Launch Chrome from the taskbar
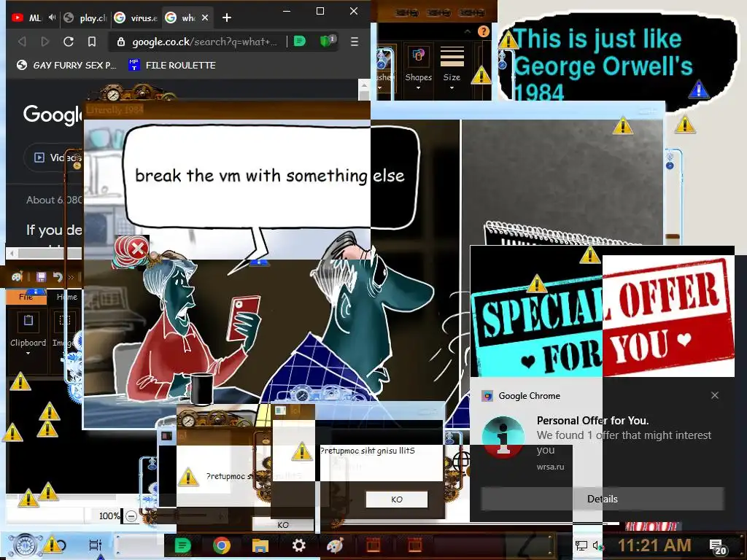Viewport: 747px width, 560px height. coord(222,545)
